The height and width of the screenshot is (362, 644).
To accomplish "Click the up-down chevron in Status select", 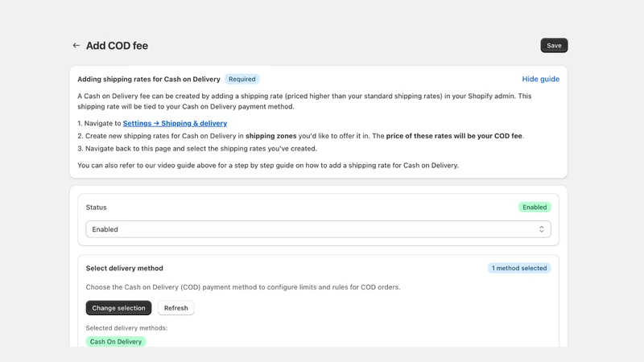I will coord(541,229).
